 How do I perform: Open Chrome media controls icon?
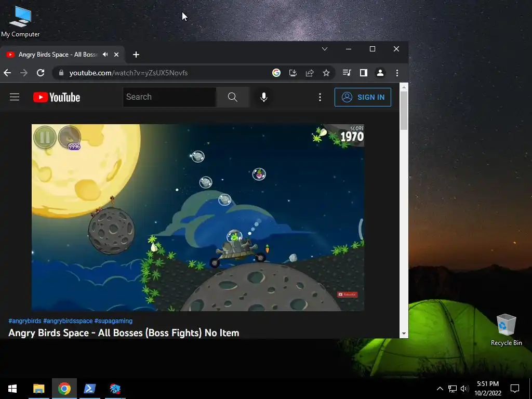(347, 73)
